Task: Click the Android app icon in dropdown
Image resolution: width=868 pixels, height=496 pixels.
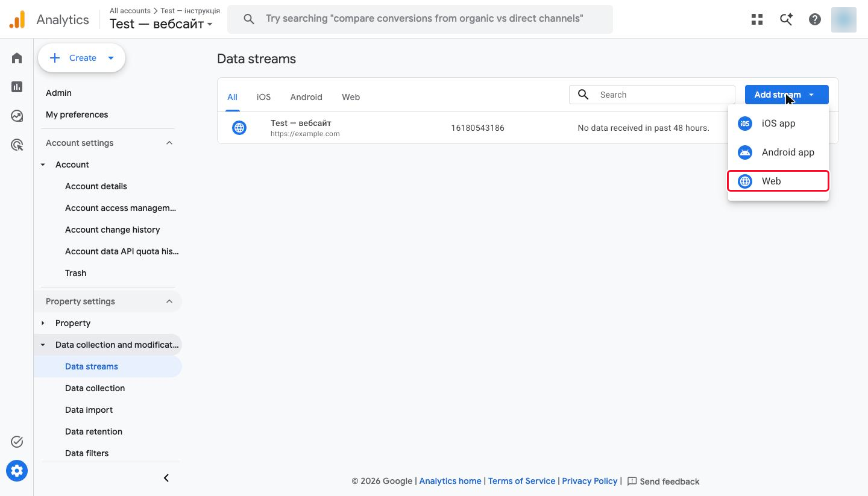Action: click(745, 152)
